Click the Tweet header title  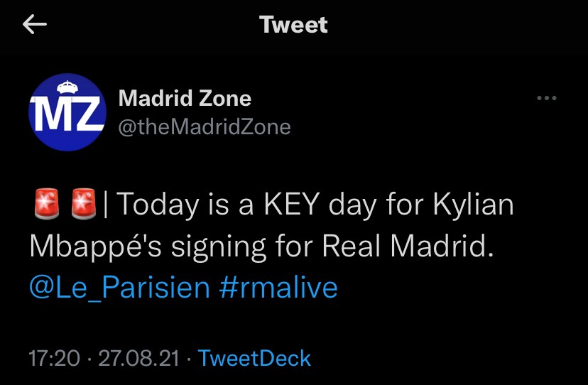(293, 25)
